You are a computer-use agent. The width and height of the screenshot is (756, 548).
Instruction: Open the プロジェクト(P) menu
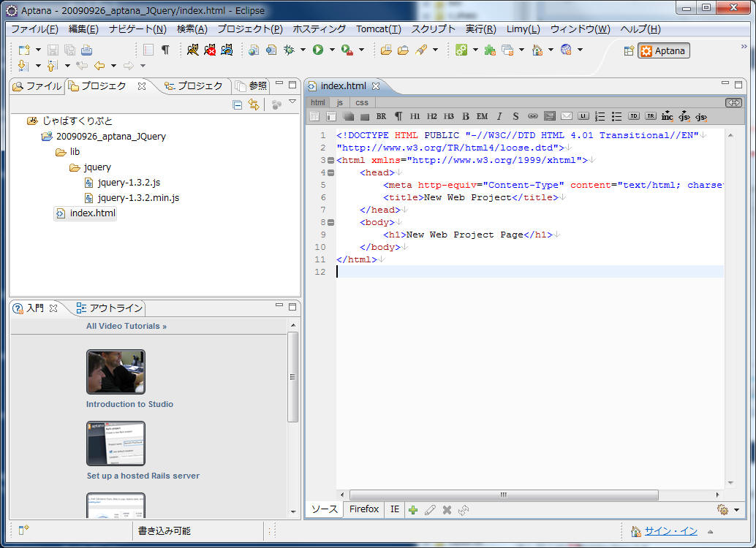249,29
